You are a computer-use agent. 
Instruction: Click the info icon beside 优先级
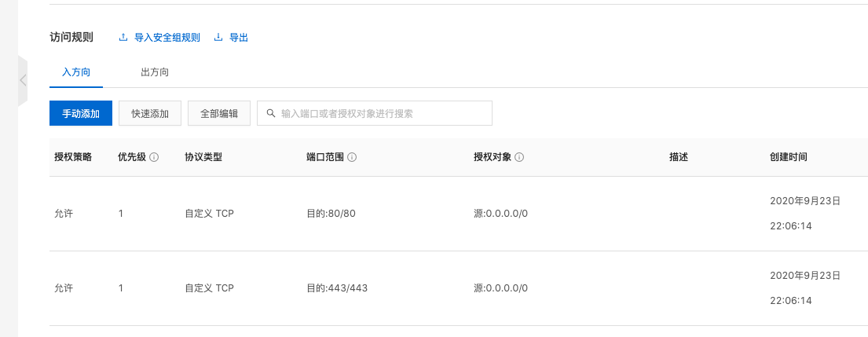(154, 157)
